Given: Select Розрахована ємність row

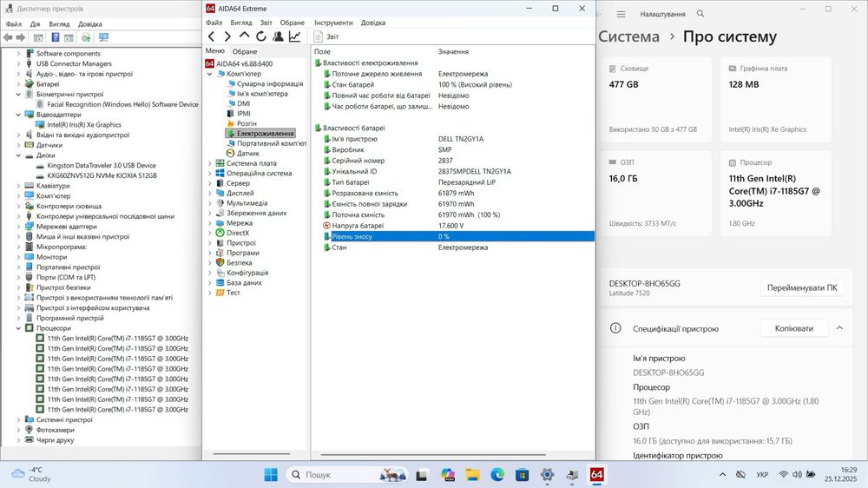Looking at the screenshot, I should coord(453,194).
